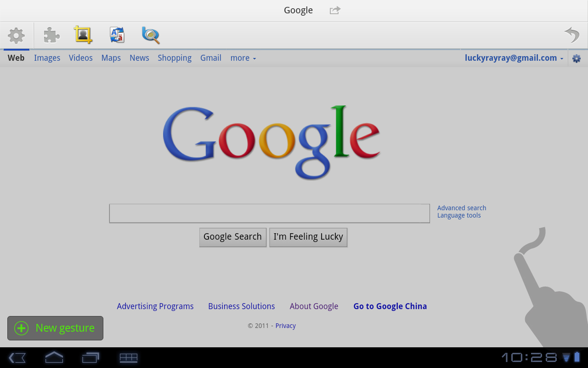The height and width of the screenshot is (368, 588).
Task: Click the Google logo image
Action: point(271,142)
